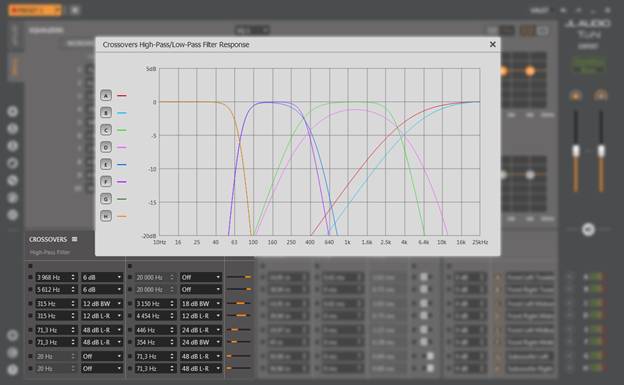This screenshot has height=385, width=624.
Task: Click the stepper on the 446 Hz field
Action: pos(172,330)
